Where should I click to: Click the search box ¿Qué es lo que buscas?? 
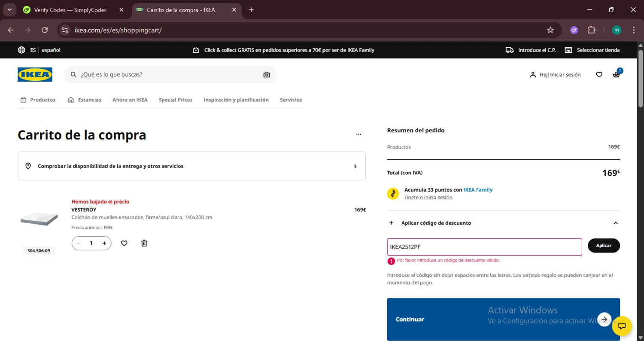(x=170, y=75)
